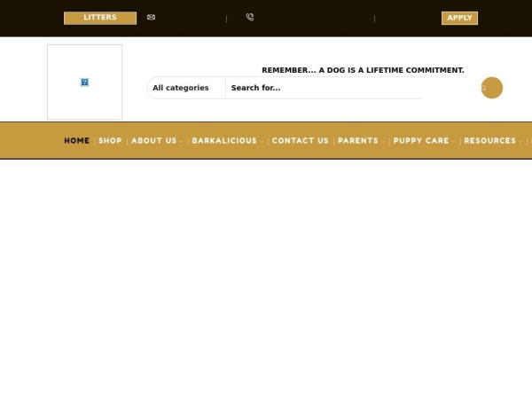Focus the Search for... input field
Viewport: 532px width, 399px height.
[324, 88]
